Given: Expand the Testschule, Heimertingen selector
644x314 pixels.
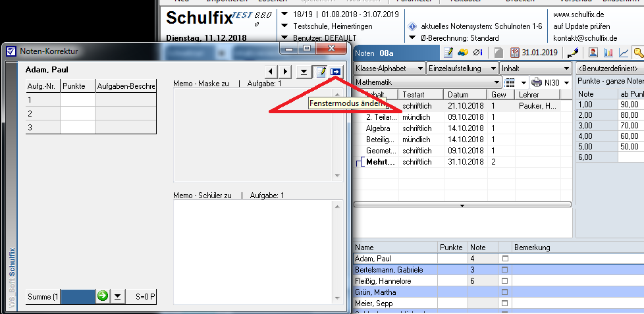Looking at the screenshot, I should [284, 26].
